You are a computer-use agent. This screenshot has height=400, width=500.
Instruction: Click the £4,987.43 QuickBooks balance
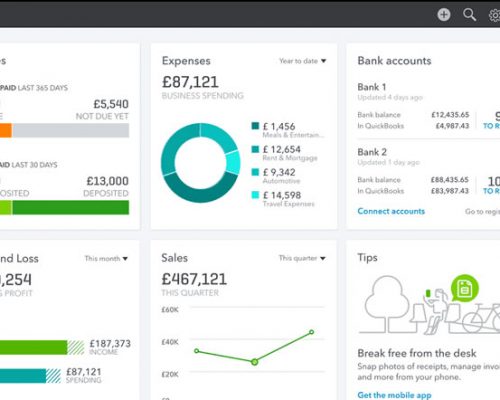[x=452, y=126]
